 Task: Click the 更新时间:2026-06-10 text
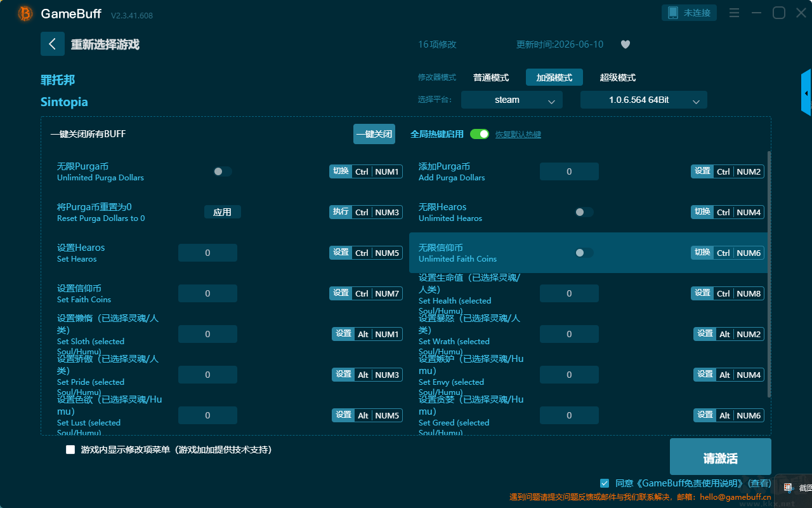coord(560,44)
